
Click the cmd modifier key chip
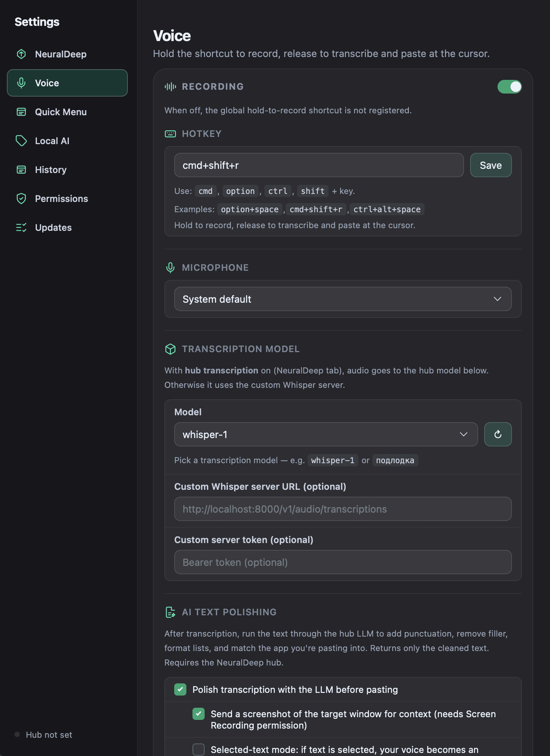pos(205,191)
